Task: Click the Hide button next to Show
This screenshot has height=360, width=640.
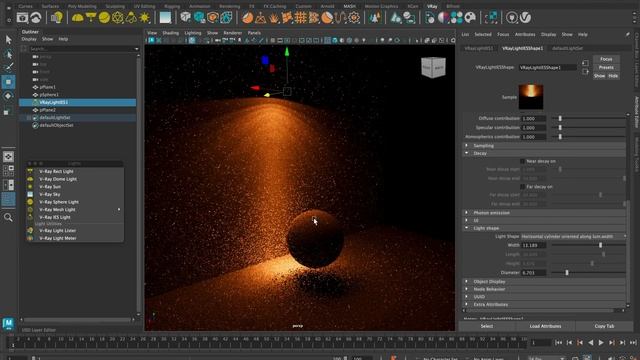Action: [613, 76]
